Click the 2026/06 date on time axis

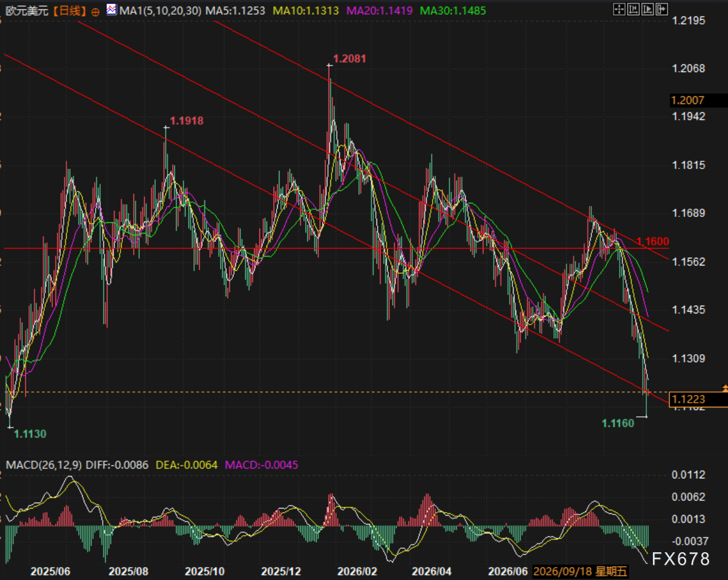coord(509,572)
